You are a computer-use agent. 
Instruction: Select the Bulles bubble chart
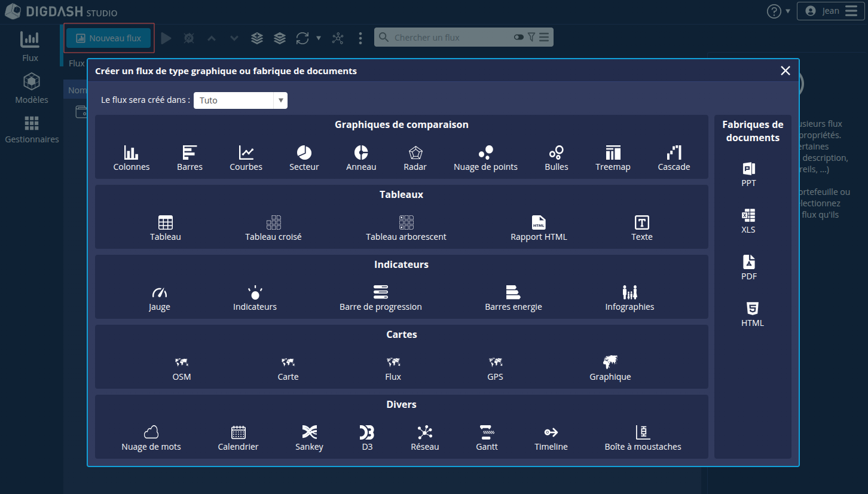556,158
